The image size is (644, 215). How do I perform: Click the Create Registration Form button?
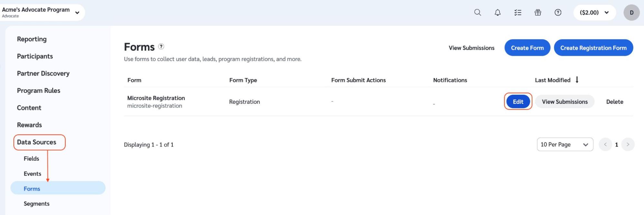593,48
